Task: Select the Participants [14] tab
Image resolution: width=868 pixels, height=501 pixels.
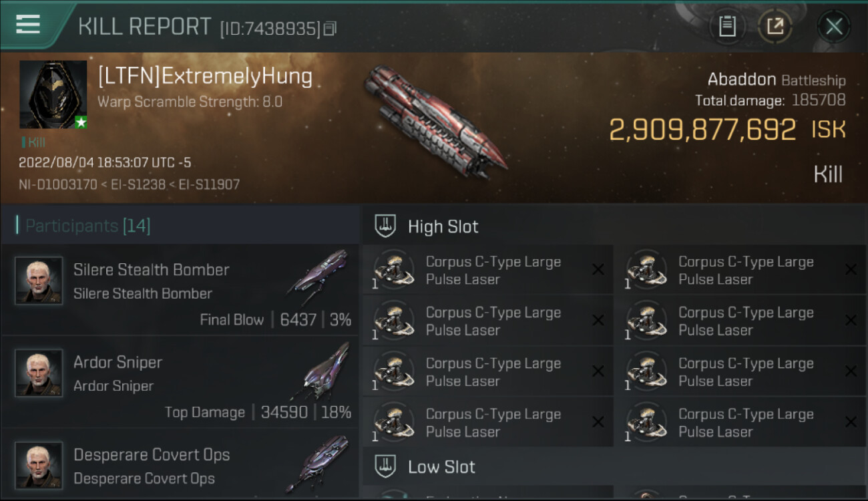Action: tap(87, 226)
